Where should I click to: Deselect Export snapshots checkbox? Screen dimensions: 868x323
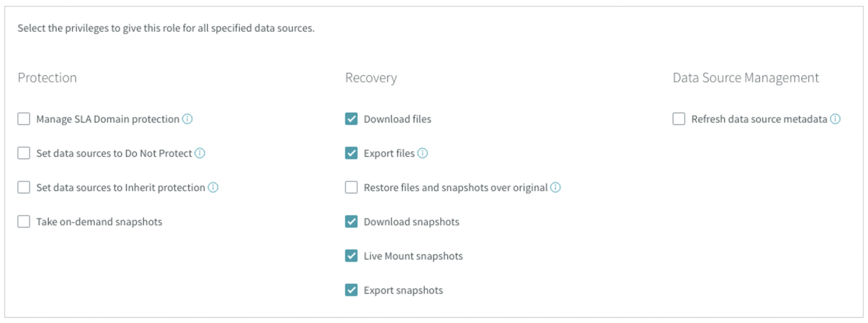[x=351, y=290]
